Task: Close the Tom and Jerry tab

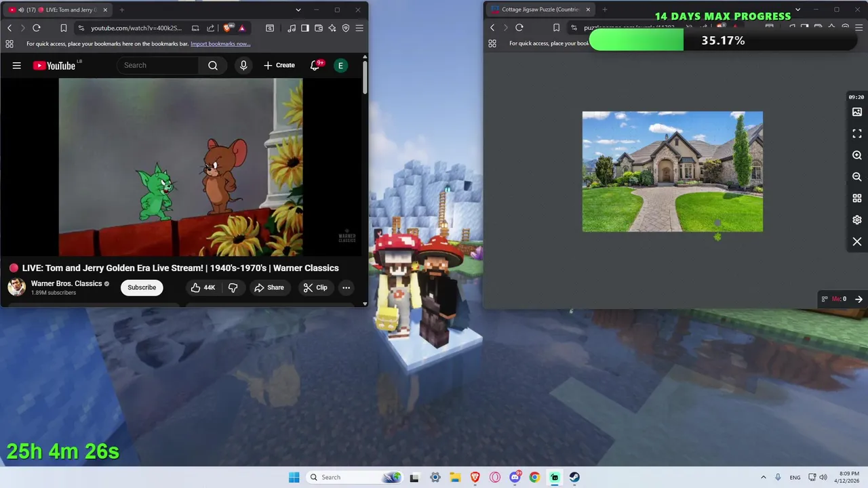Action: [x=105, y=9]
